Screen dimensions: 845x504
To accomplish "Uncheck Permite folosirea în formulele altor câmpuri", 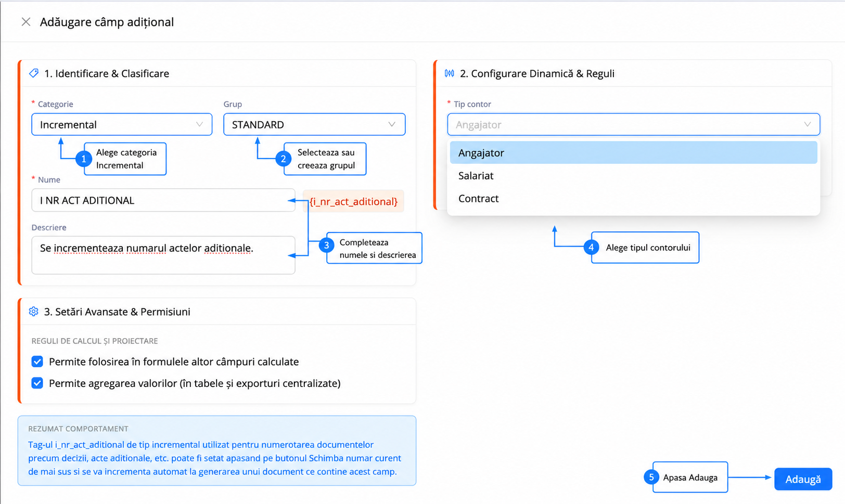I will 37,361.
